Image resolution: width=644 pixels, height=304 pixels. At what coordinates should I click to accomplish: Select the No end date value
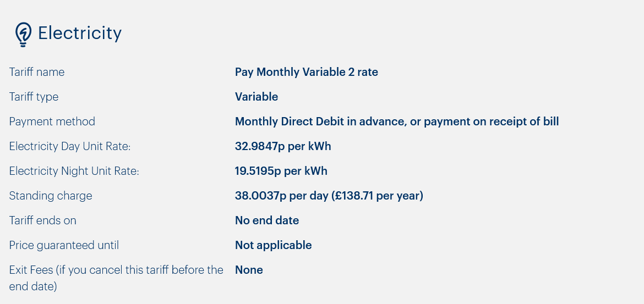point(267,220)
